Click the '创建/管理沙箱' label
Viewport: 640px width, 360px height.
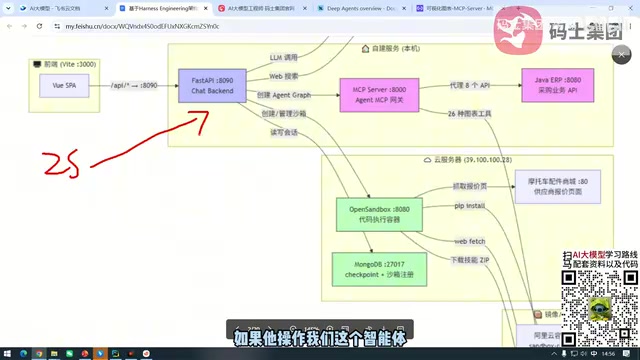[284, 114]
